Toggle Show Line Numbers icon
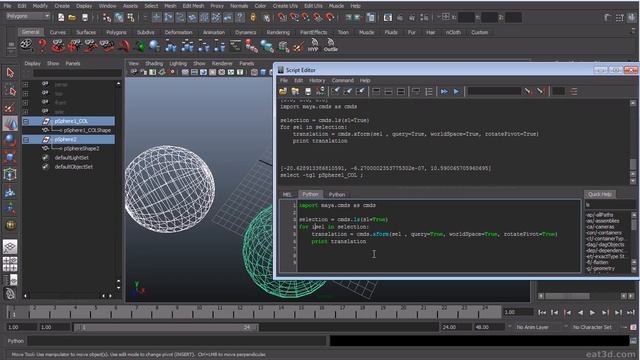Image resolution: width=640 pixels, height=360 pixels. pos(429,91)
